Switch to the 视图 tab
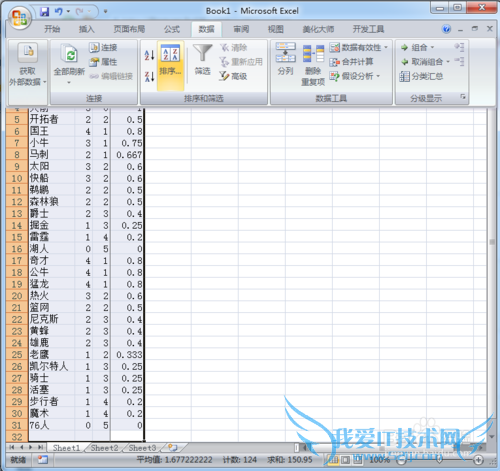Screen dimensions: 500x471 [x=276, y=29]
